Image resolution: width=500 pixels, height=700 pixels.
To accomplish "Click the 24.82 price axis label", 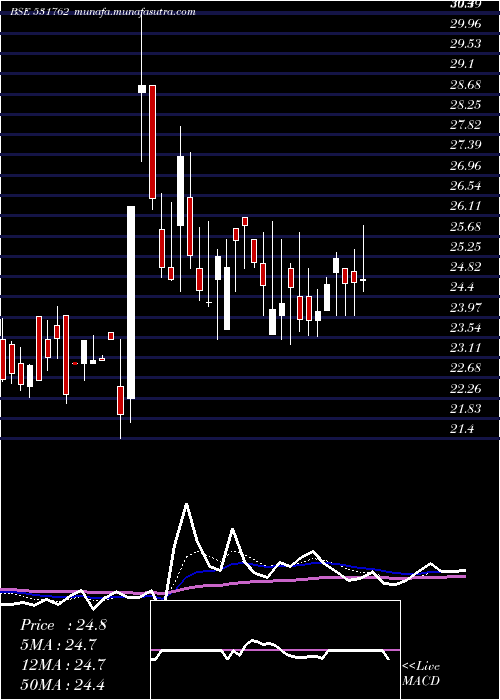I will pos(466,267).
